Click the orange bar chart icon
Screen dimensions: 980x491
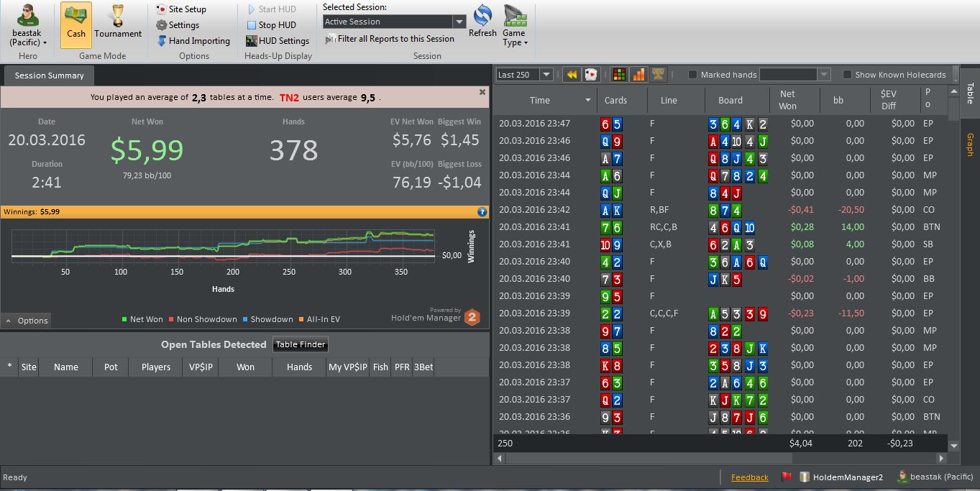[638, 74]
